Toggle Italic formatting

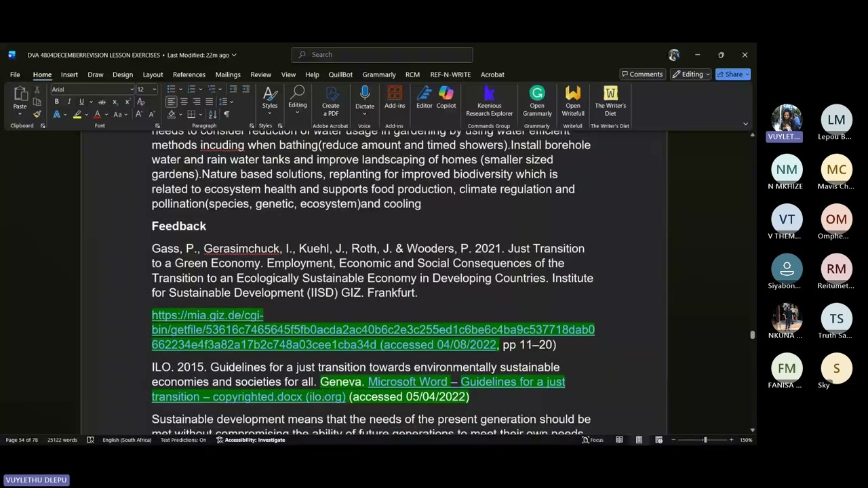(68, 102)
